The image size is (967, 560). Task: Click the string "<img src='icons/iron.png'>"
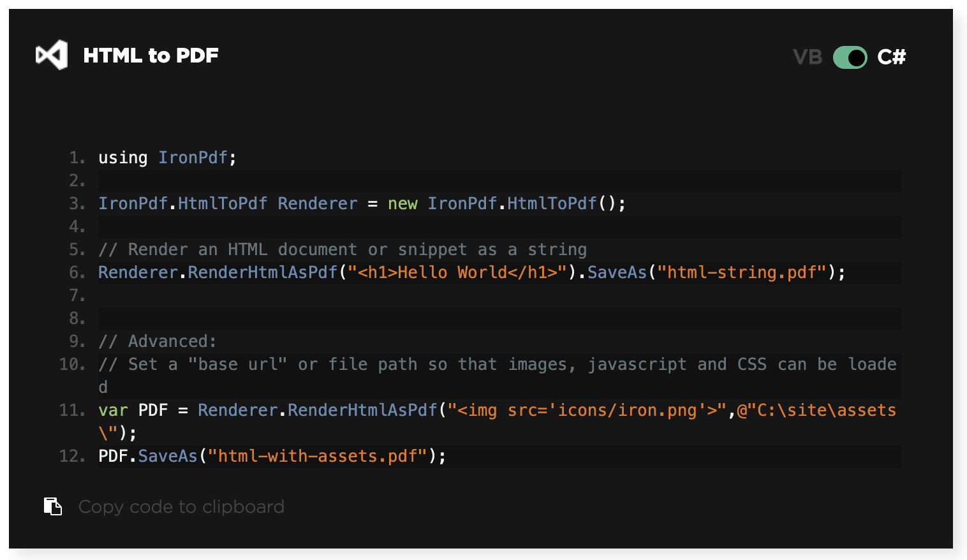coord(587,410)
